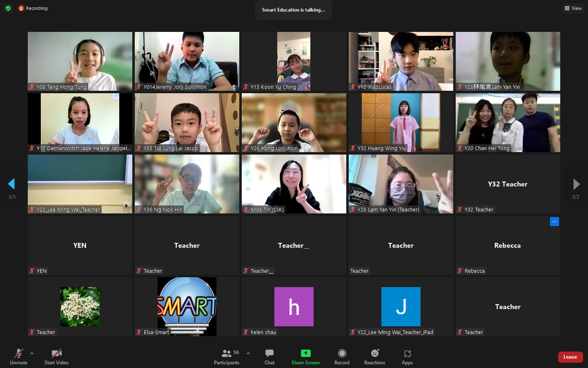
Task: Click 'Smart Education is talking...' banner
Action: (294, 10)
